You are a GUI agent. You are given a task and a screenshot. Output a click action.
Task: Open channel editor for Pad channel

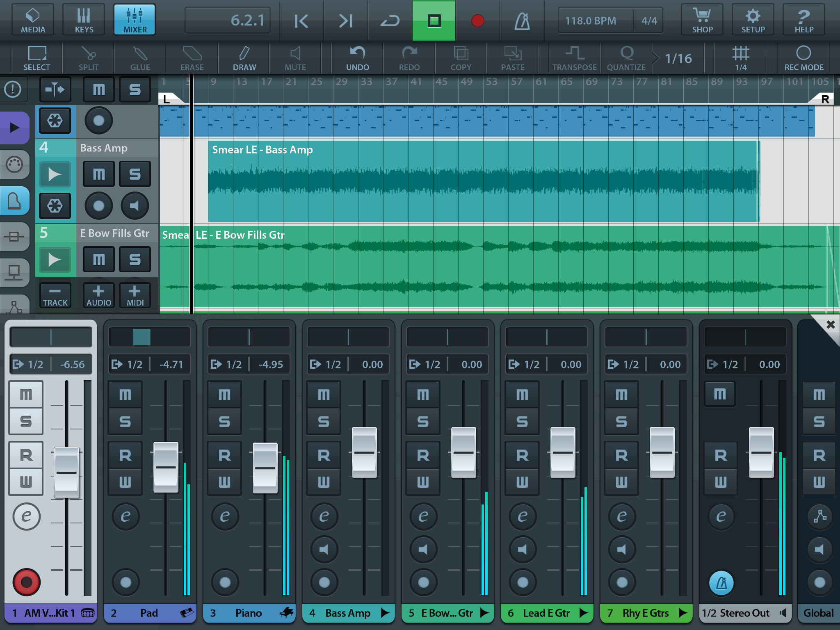pos(126,516)
